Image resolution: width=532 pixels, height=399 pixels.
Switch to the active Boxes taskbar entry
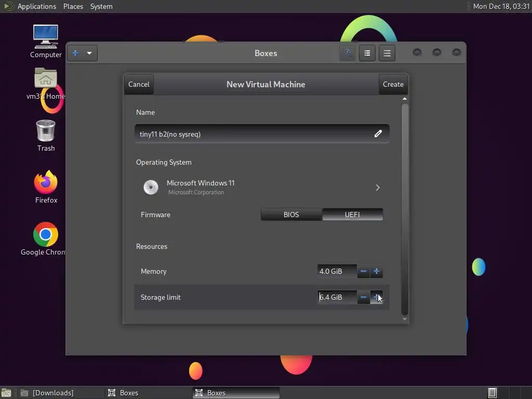tap(236, 393)
